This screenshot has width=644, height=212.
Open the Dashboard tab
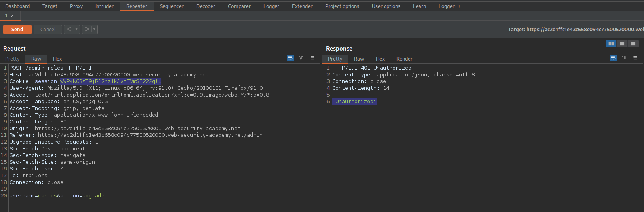click(x=17, y=6)
